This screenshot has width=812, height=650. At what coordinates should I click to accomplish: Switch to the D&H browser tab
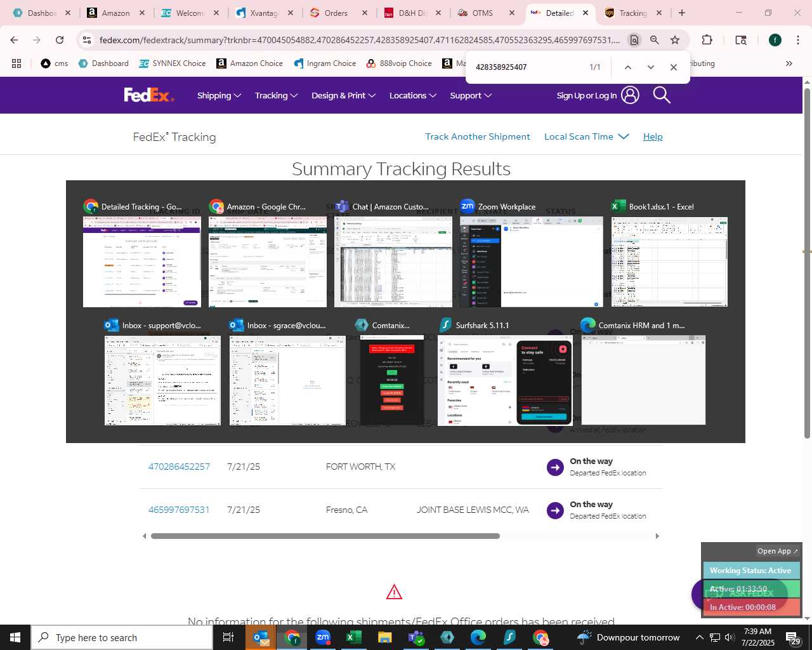click(412, 13)
